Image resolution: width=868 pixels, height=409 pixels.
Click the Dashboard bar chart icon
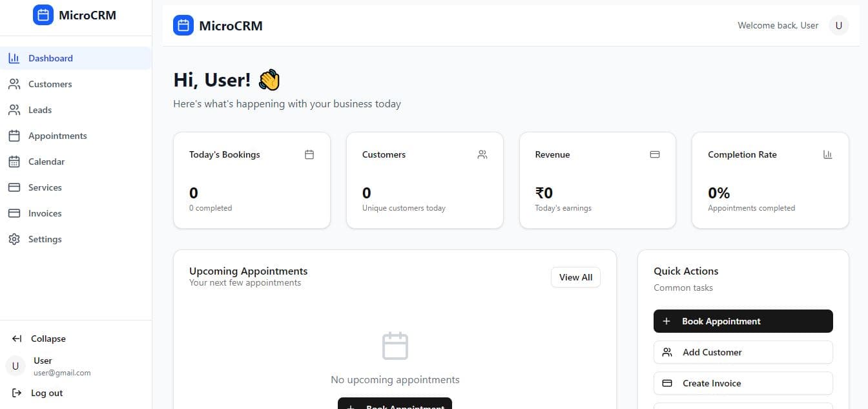pos(14,58)
